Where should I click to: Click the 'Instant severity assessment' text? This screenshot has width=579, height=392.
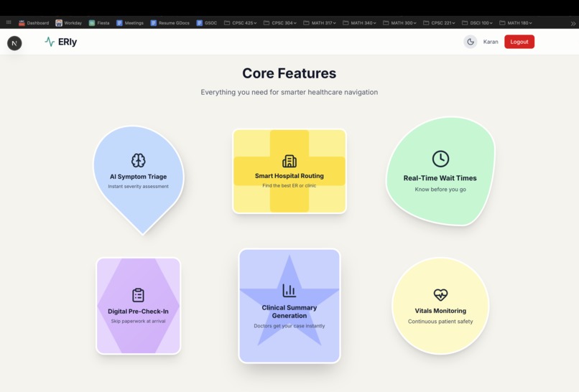tap(138, 187)
